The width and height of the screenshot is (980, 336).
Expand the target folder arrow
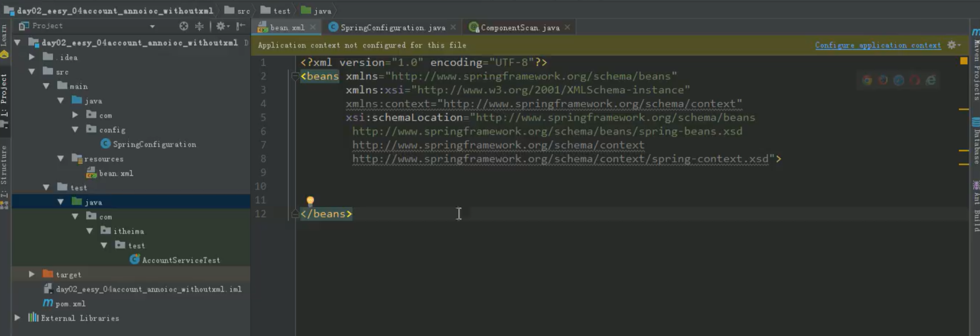(32, 274)
